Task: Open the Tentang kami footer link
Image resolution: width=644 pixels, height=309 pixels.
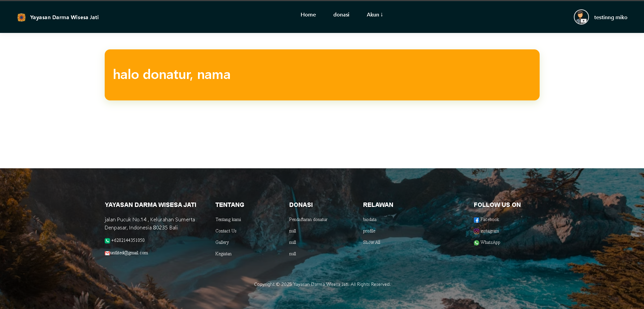Action: (228, 219)
